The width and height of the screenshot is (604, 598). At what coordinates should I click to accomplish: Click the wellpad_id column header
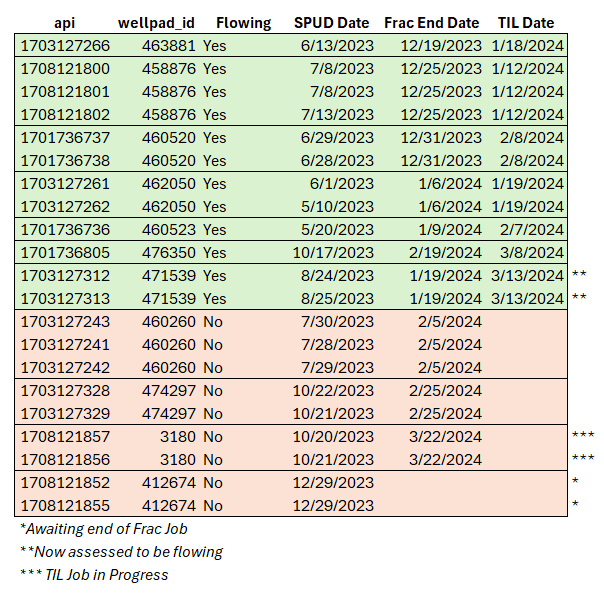click(156, 23)
